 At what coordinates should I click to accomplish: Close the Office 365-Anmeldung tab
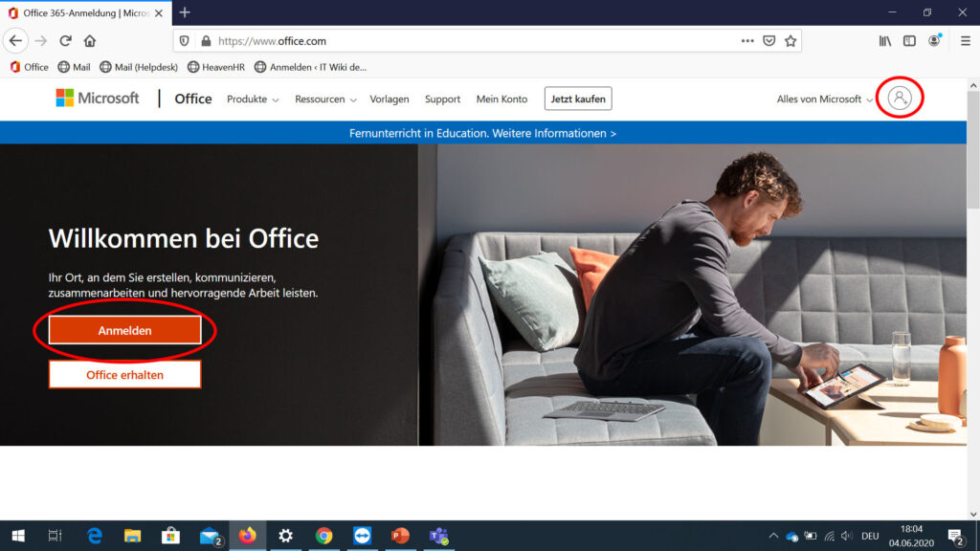coord(159,13)
